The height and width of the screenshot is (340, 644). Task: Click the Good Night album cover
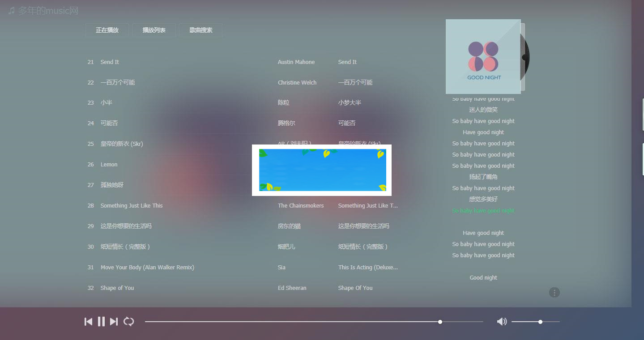tap(483, 56)
